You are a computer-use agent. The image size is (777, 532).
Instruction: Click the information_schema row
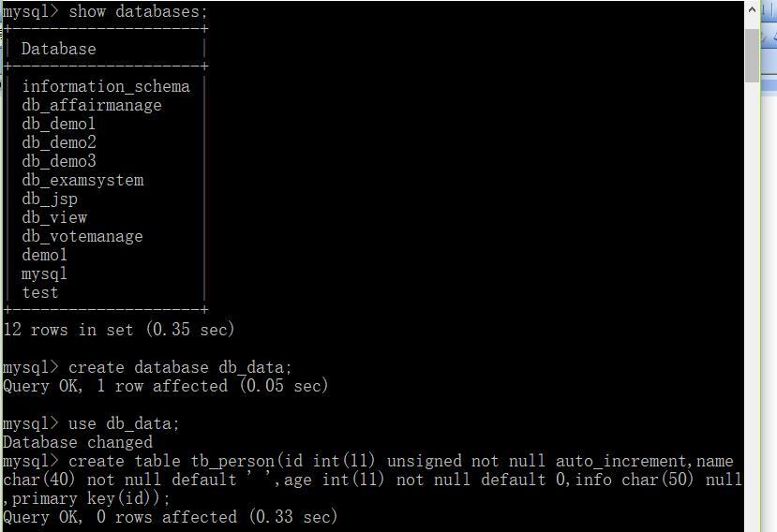pyautogui.click(x=106, y=86)
